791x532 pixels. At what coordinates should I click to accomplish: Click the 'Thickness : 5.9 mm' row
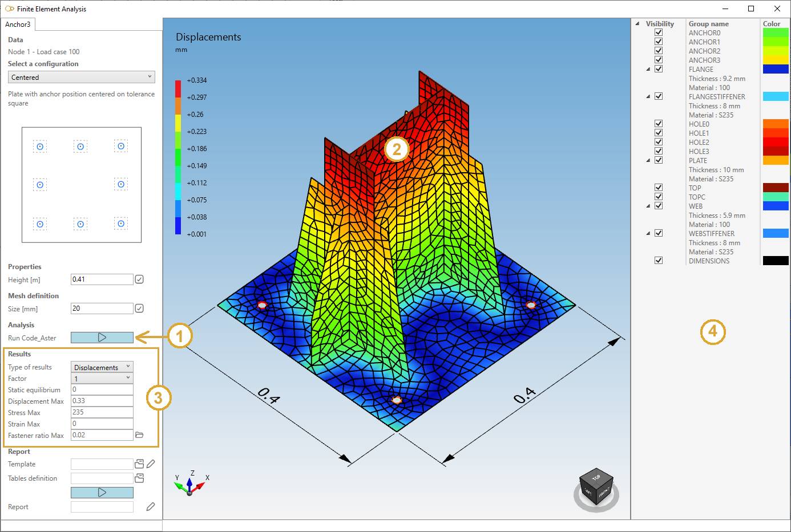pyautogui.click(x=717, y=216)
